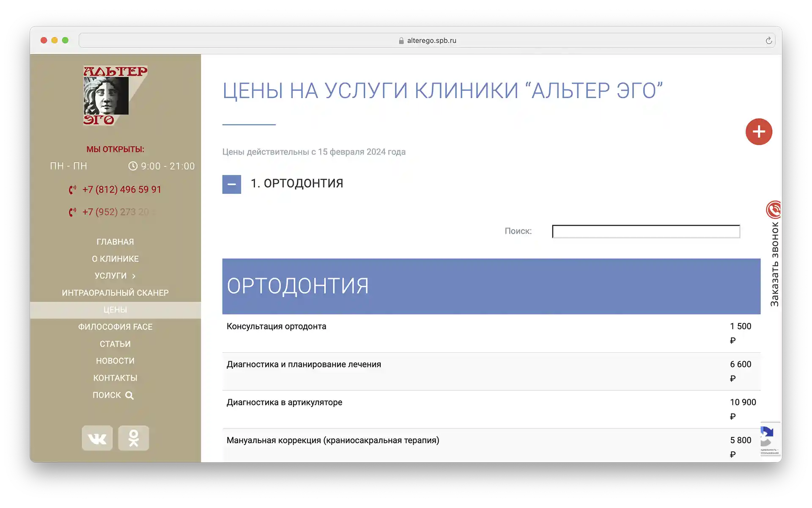This screenshot has width=812, height=508.
Task: Click the МЫ ОТКРЫТЫ label
Action: point(115,149)
